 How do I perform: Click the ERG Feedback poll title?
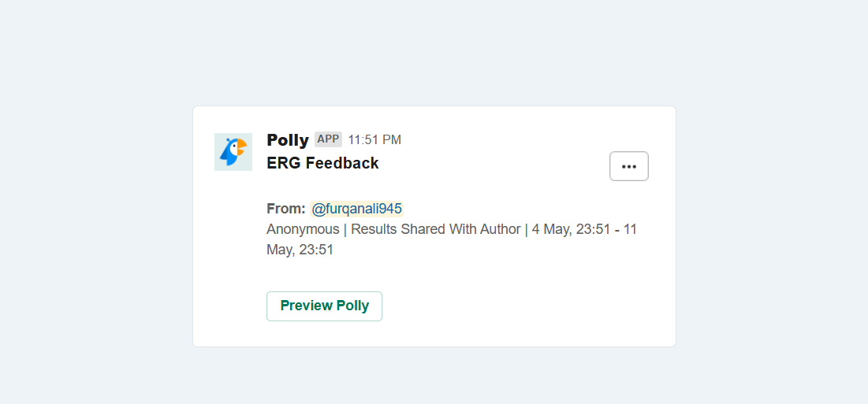[x=322, y=163]
